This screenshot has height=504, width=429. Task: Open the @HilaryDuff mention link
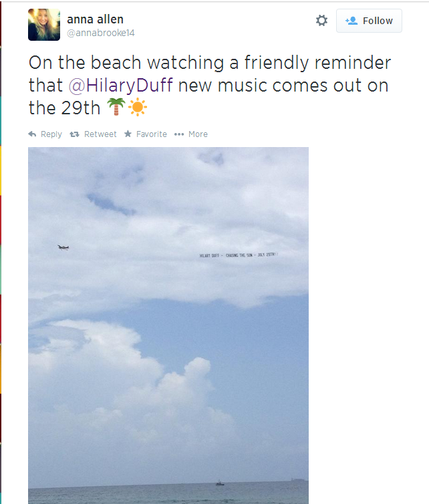(x=121, y=85)
